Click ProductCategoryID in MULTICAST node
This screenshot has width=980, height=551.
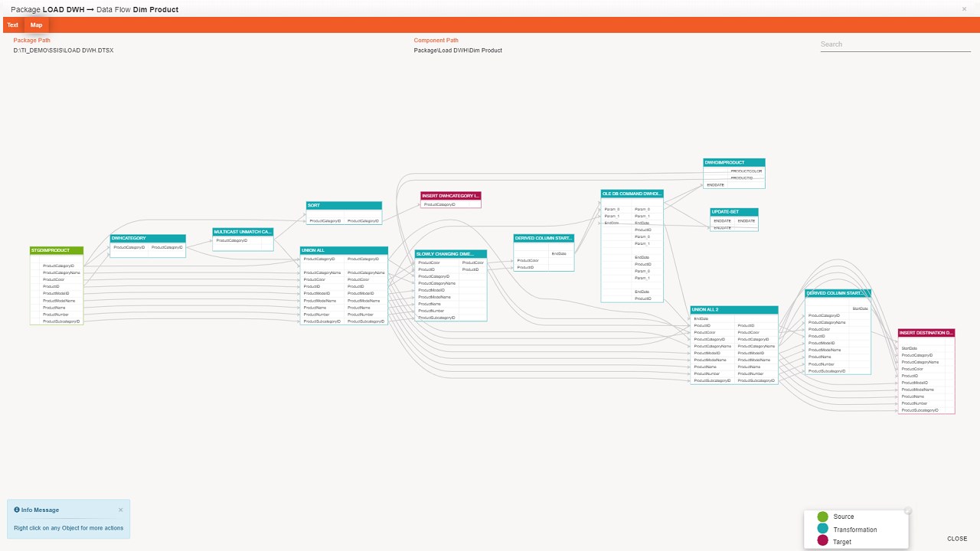pos(232,240)
